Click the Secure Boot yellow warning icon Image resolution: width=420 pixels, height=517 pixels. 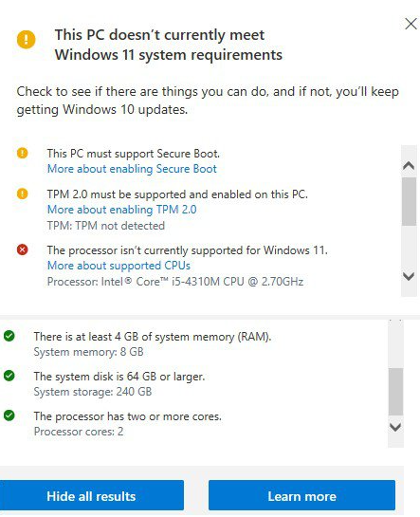[23, 153]
